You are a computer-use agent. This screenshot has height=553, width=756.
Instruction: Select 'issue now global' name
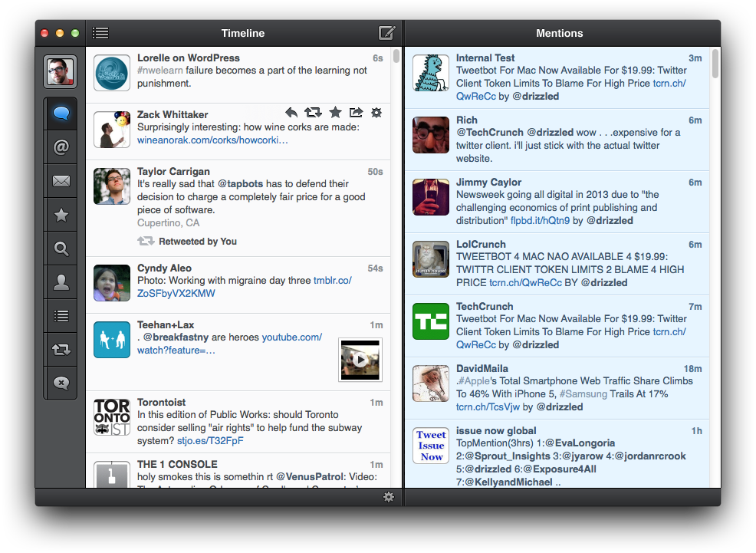point(496,431)
